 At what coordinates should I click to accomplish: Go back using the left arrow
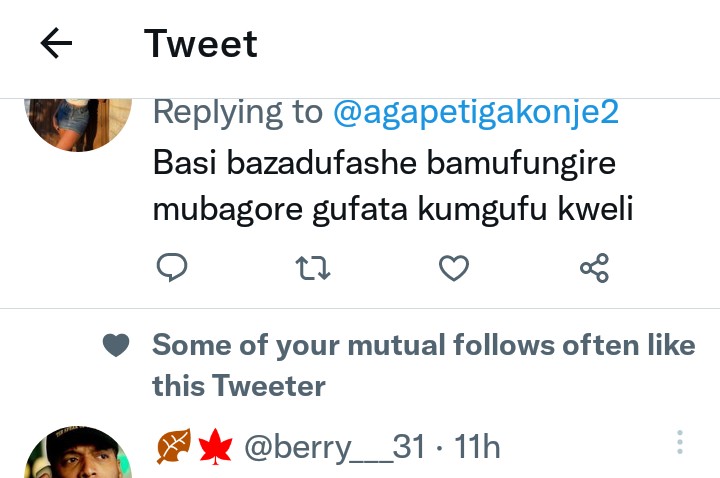click(x=56, y=43)
